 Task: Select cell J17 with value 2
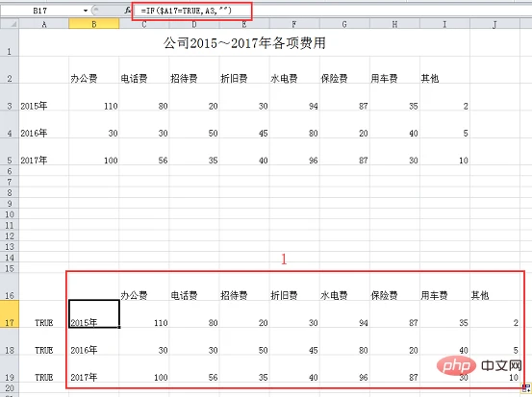click(494, 314)
